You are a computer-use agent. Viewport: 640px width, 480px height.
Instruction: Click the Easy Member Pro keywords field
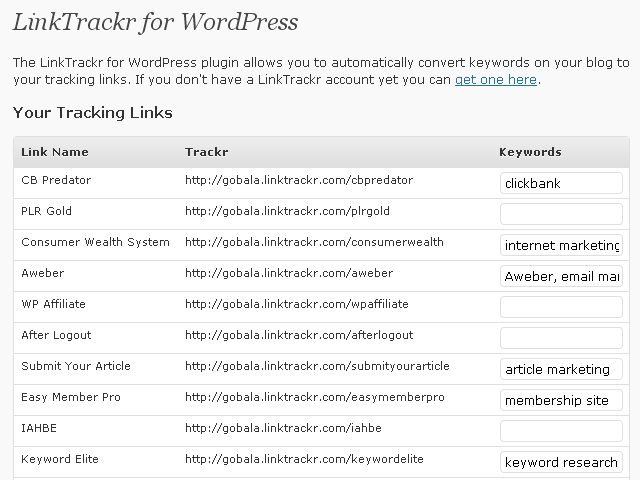click(x=561, y=400)
